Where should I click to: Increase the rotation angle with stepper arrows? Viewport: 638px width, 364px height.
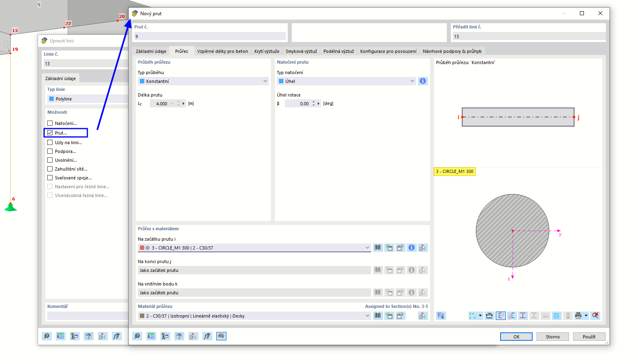314,102
